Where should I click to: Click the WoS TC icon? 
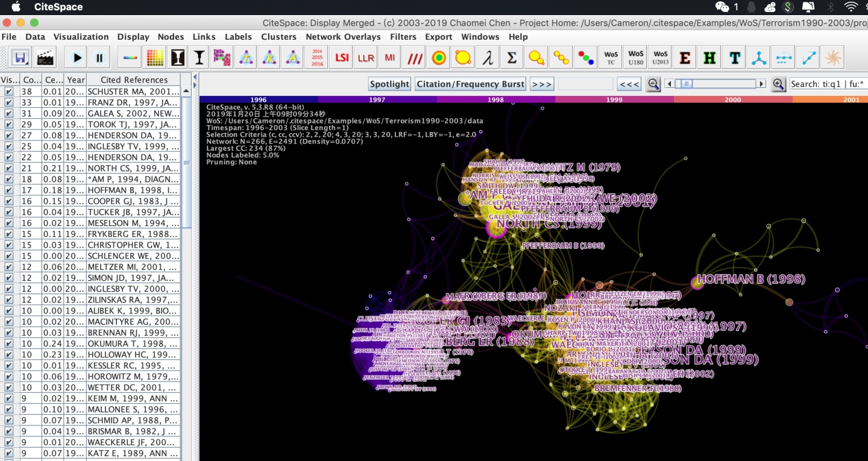pyautogui.click(x=611, y=58)
